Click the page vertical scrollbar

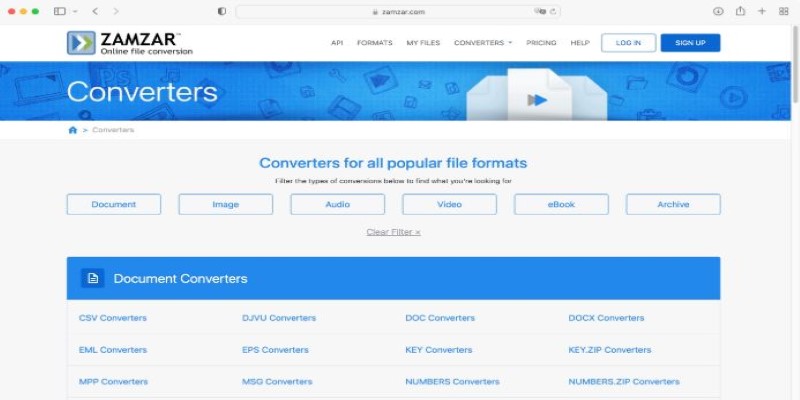coord(796,64)
